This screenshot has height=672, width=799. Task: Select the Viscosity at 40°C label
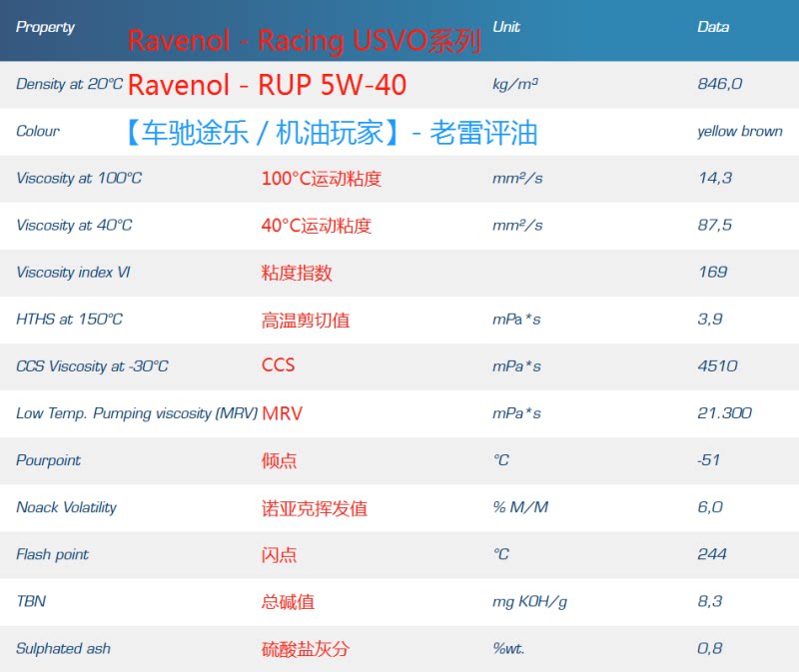74,226
